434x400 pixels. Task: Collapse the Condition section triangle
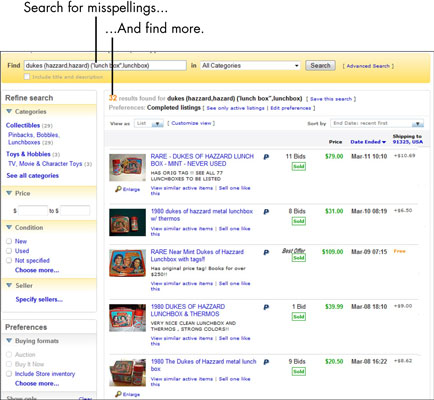tap(9, 227)
